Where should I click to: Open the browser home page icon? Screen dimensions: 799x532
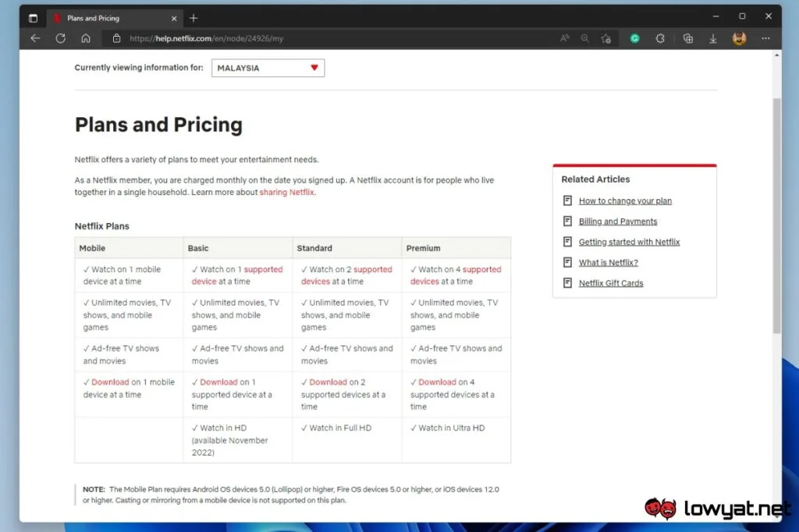[x=86, y=38]
